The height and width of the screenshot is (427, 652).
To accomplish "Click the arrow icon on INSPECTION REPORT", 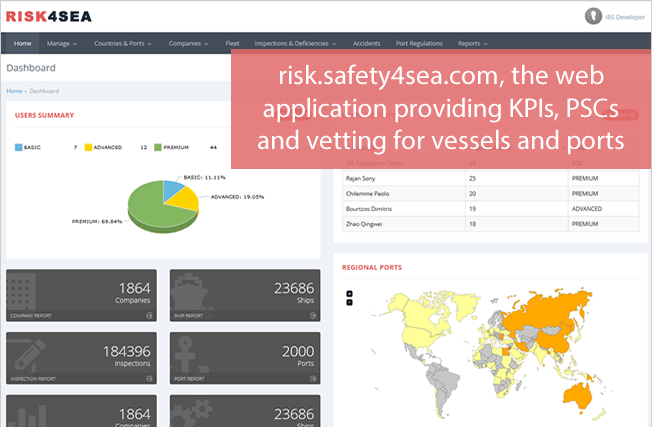I will pyautogui.click(x=149, y=379).
